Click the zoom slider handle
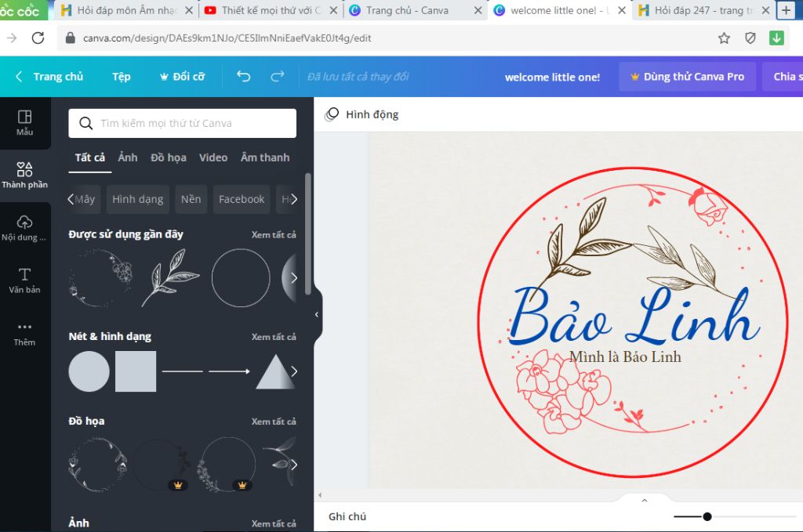803x532 pixels. [x=707, y=516]
